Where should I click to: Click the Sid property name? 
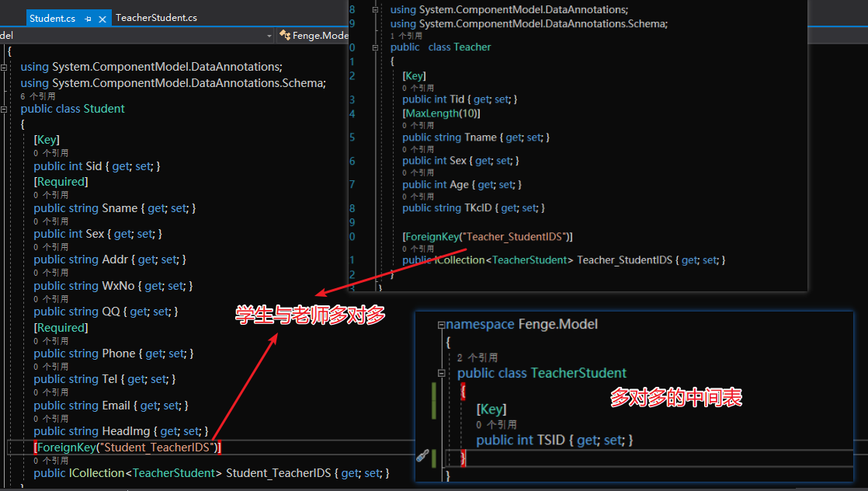94,166
